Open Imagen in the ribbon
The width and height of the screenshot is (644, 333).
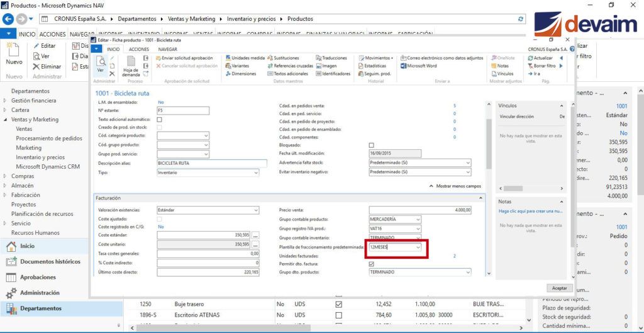(x=326, y=65)
